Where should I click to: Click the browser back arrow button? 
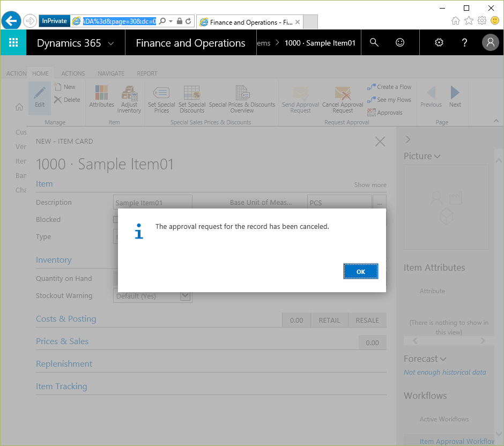click(11, 21)
